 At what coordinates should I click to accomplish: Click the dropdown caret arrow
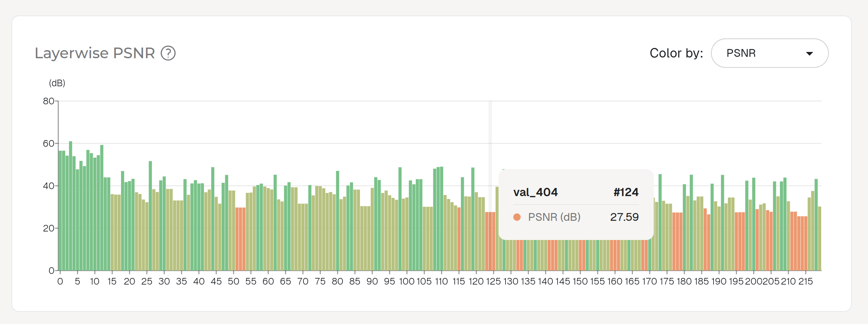click(x=809, y=53)
